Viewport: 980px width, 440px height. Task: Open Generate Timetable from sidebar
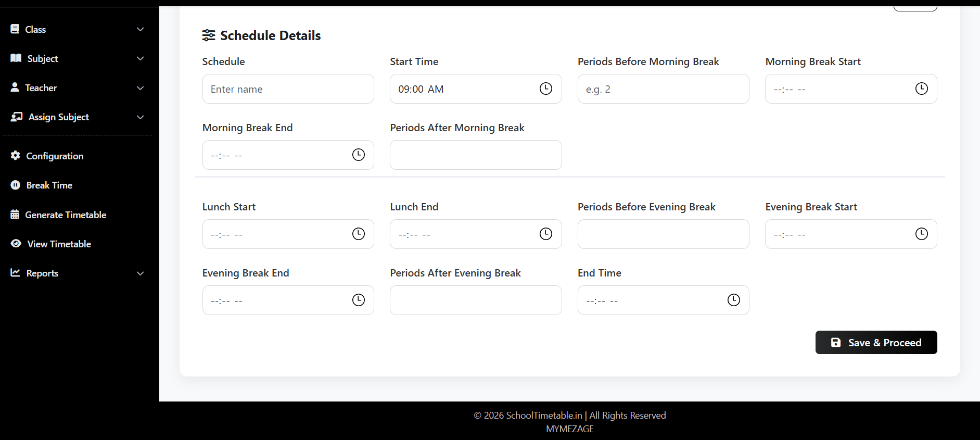tap(66, 215)
